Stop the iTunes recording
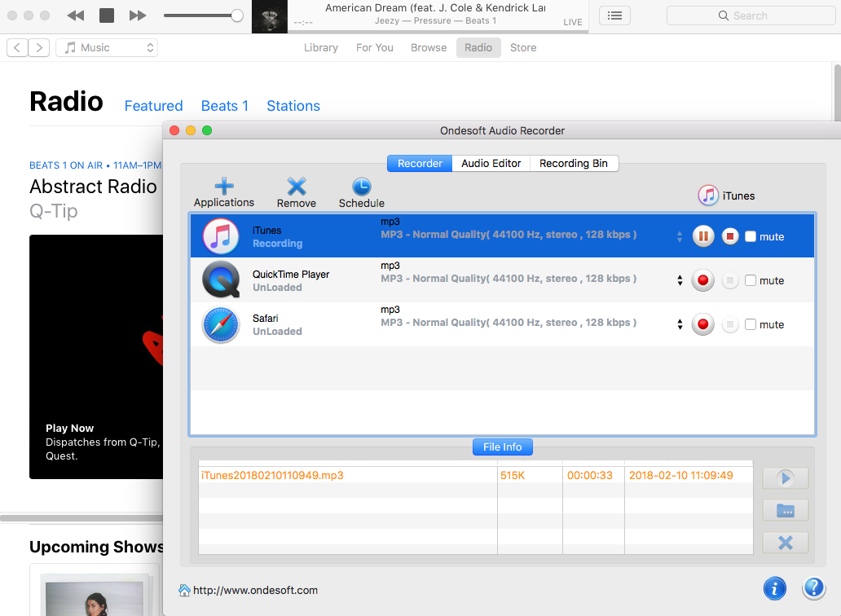This screenshot has height=616, width=841. coord(730,236)
